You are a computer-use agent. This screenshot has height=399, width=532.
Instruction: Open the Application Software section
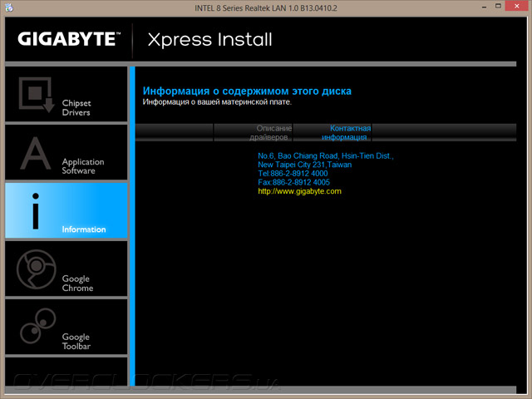click(66, 152)
